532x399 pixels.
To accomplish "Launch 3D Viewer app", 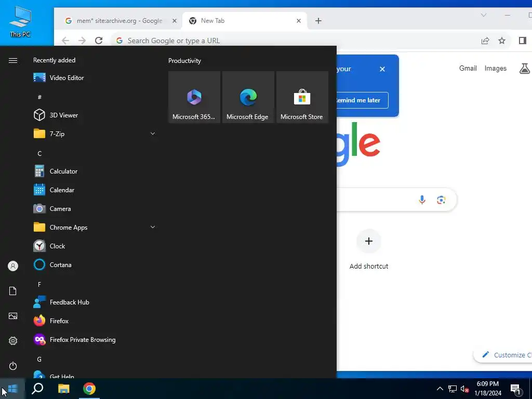I will [x=94, y=115].
